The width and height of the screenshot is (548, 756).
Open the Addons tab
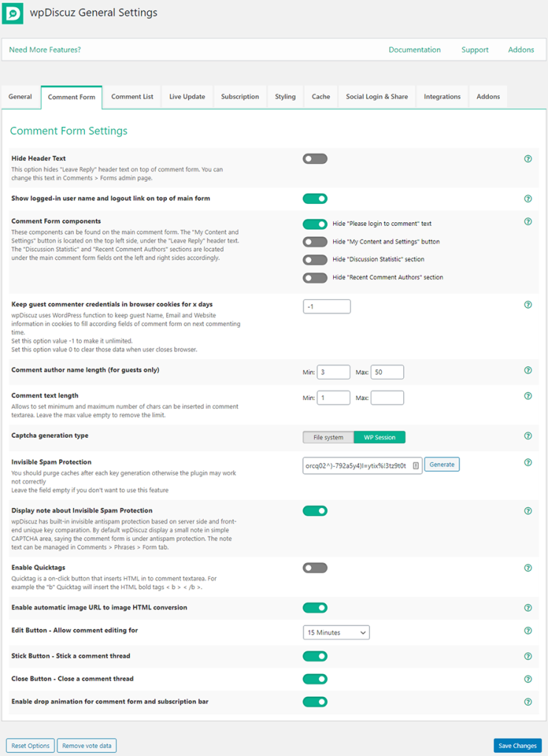tap(488, 97)
